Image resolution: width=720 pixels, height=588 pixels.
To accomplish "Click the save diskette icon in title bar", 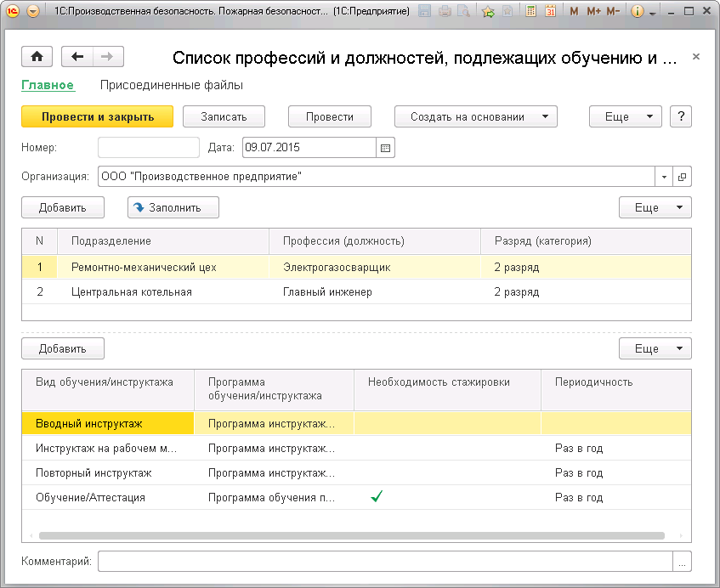I will [425, 11].
